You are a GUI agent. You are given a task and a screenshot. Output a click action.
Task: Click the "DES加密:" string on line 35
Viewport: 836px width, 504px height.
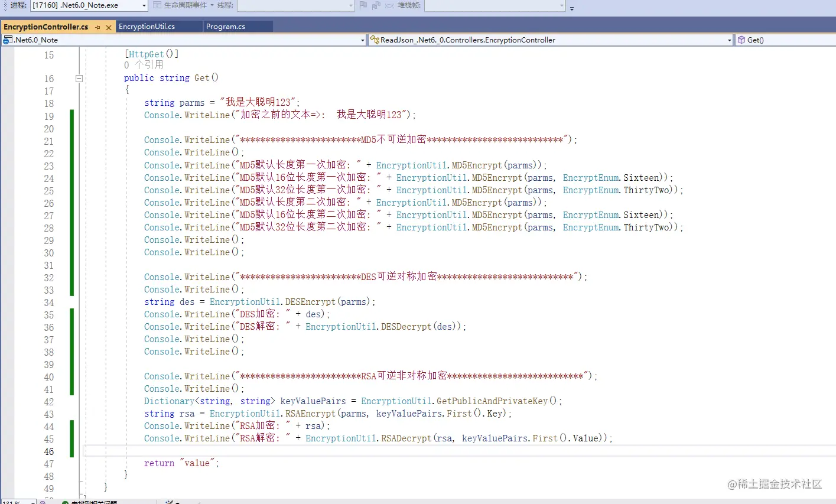[x=260, y=314]
